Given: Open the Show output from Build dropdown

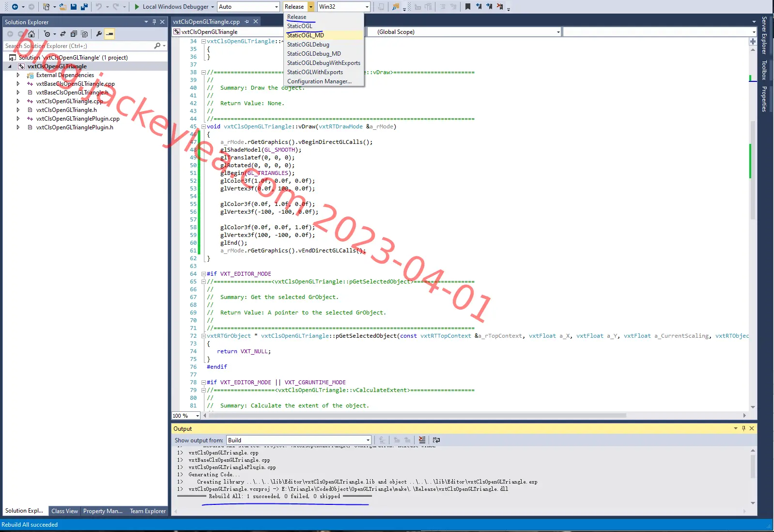Looking at the screenshot, I should click(x=299, y=440).
